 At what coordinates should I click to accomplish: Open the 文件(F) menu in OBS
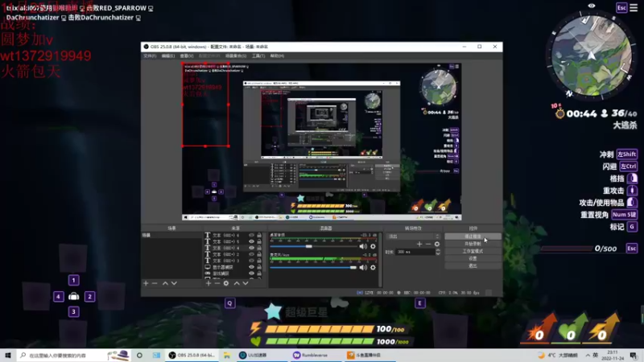pos(150,56)
